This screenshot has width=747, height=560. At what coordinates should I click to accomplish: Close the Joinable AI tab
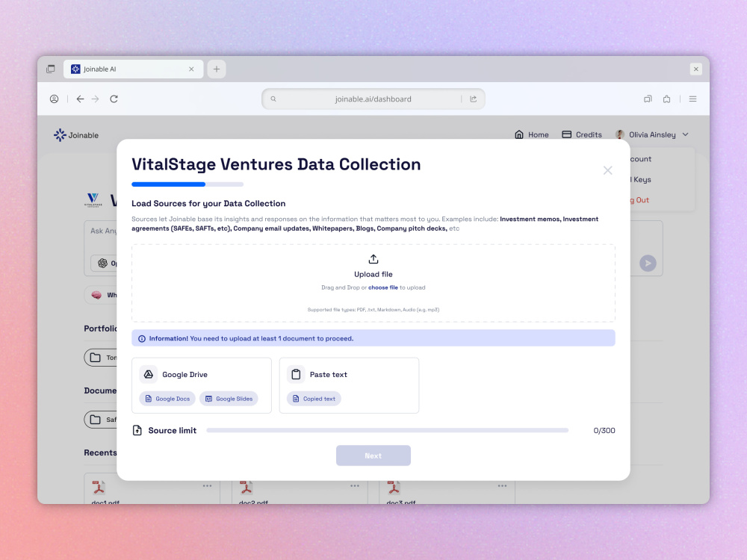[x=191, y=69]
